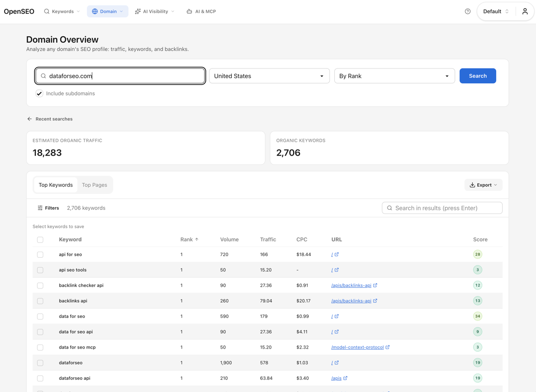
Task: Switch to the Top Pages tab
Action: (x=94, y=185)
